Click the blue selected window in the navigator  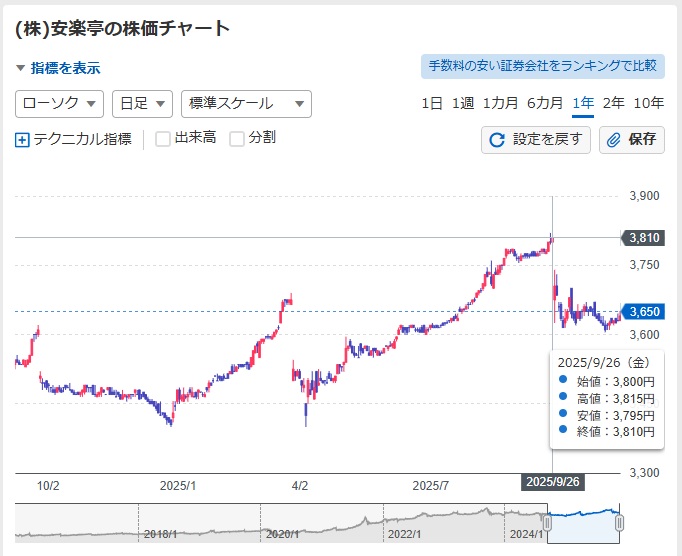583,523
